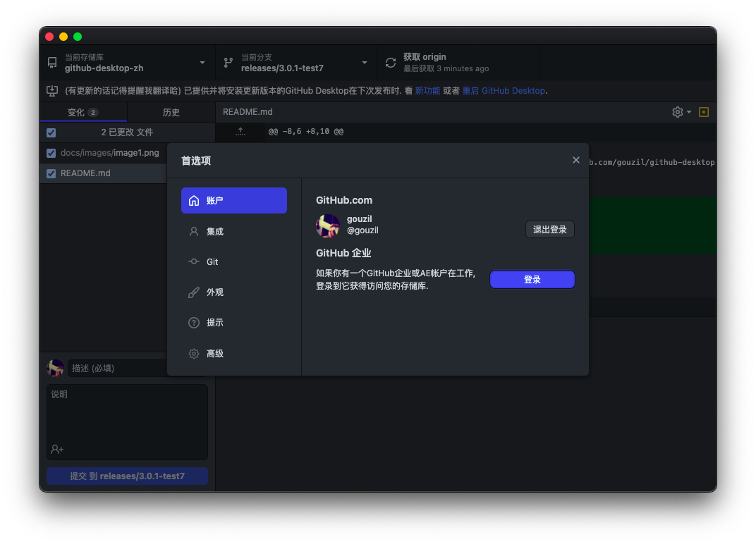The height and width of the screenshot is (544, 756).
Task: Click the gouzil account avatar in preferences
Action: pyautogui.click(x=328, y=226)
